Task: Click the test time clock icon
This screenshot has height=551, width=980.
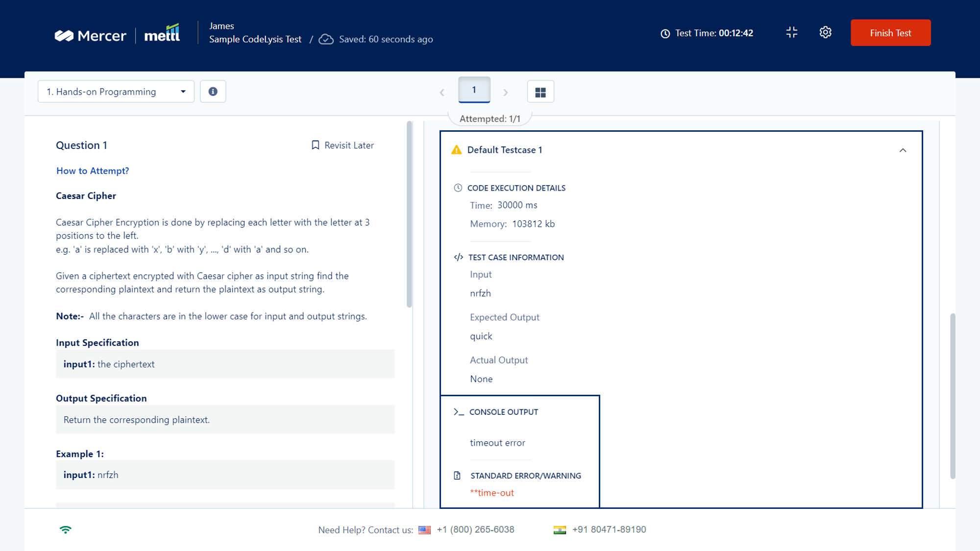Action: [665, 33]
